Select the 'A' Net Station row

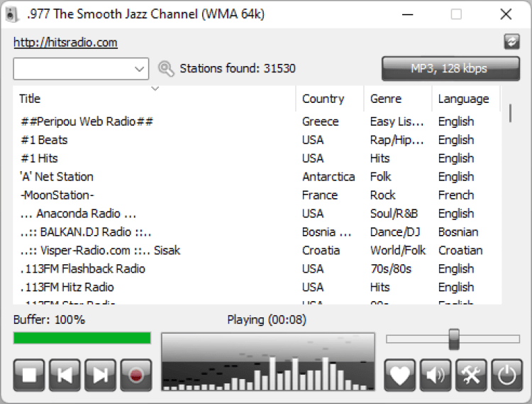[257, 177]
